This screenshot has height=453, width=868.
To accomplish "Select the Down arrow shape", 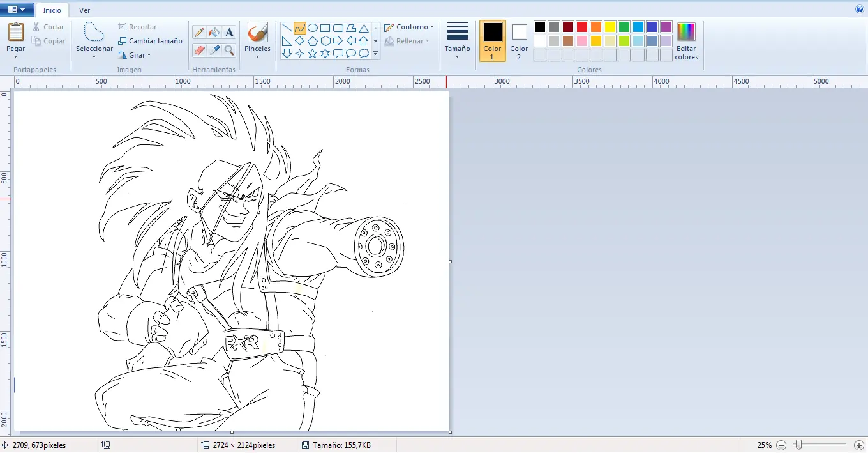I will click(287, 54).
